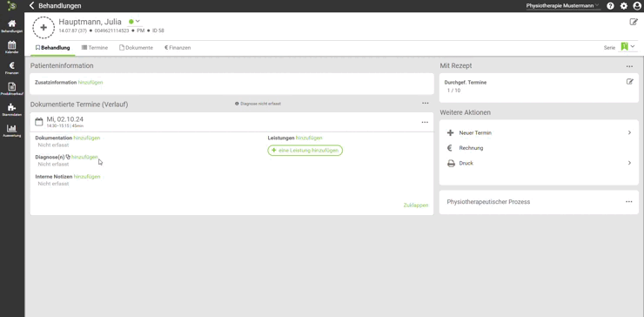Expand the Druck chevron
Screen dimensions: 644x317
[x=629, y=163]
